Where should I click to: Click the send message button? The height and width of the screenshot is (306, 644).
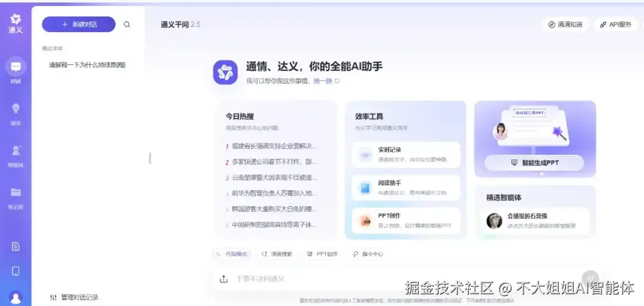590,279
